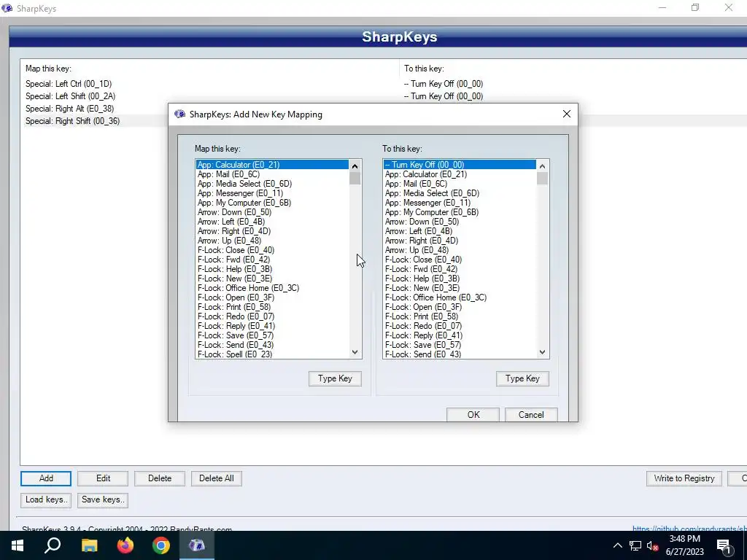The width and height of the screenshot is (747, 560).
Task: Select App: Calculator in Map this key list
Action: (272, 165)
